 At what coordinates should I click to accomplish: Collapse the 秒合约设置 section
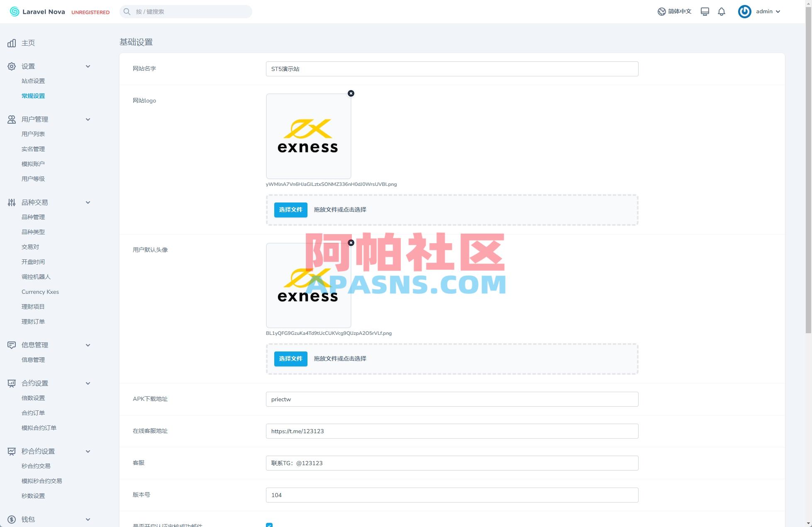coord(88,451)
